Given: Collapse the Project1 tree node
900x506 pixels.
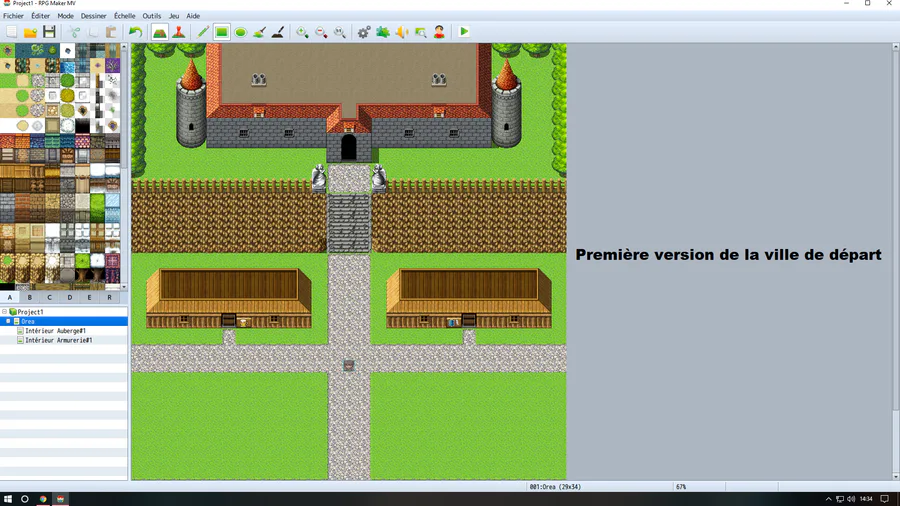Looking at the screenshot, I should click(x=5, y=312).
